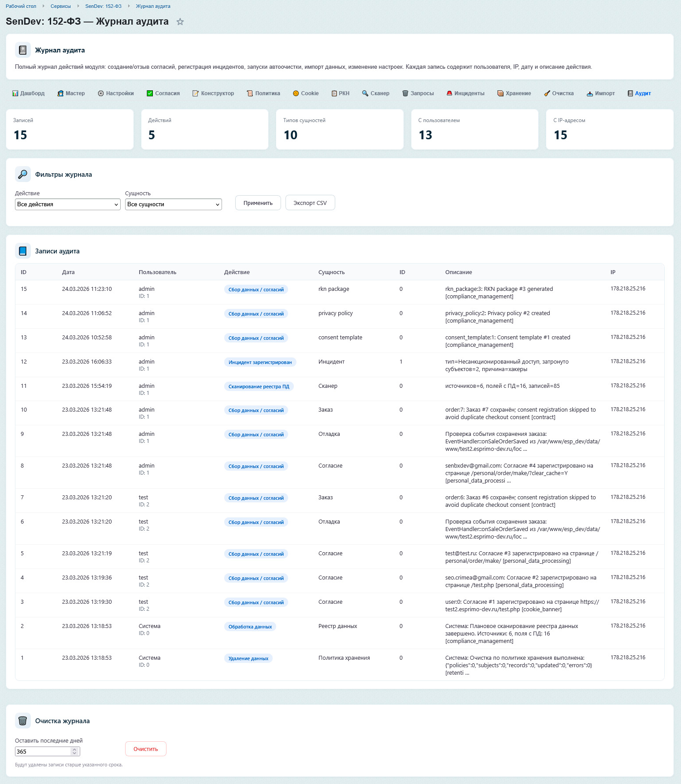This screenshot has width=681, height=784.
Task: Open the Хранение tab
Action: pyautogui.click(x=514, y=93)
